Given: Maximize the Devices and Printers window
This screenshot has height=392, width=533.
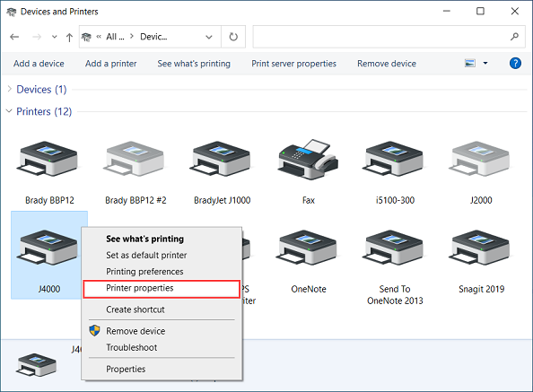Looking at the screenshot, I should pyautogui.click(x=480, y=11).
